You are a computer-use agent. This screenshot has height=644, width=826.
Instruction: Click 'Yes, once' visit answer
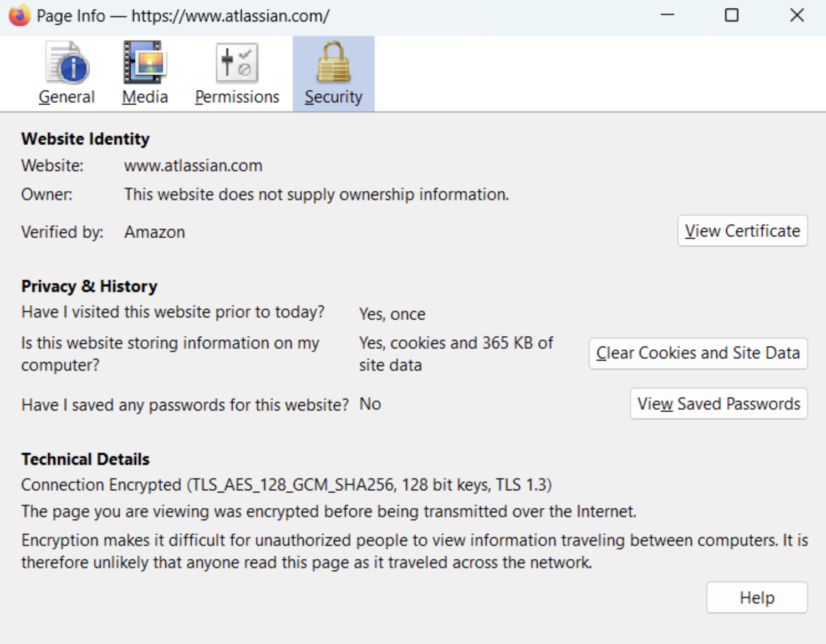[x=392, y=314]
